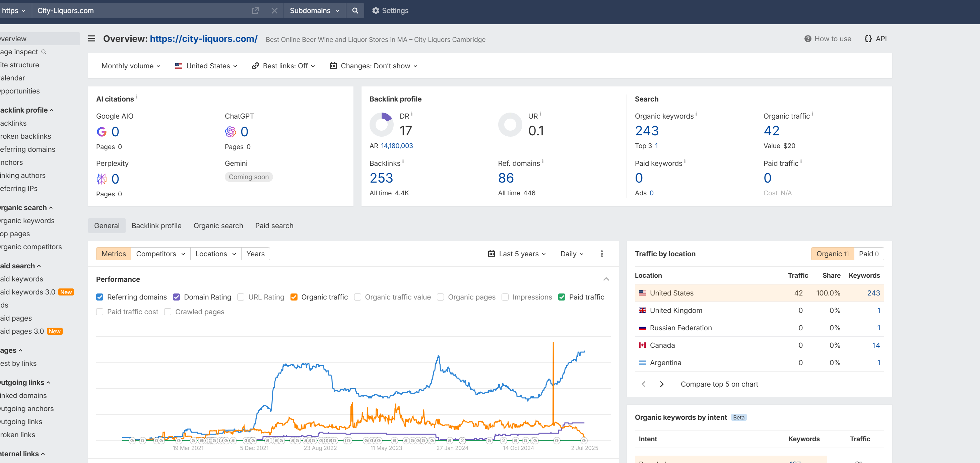Click the Changes calendar icon

(333, 66)
